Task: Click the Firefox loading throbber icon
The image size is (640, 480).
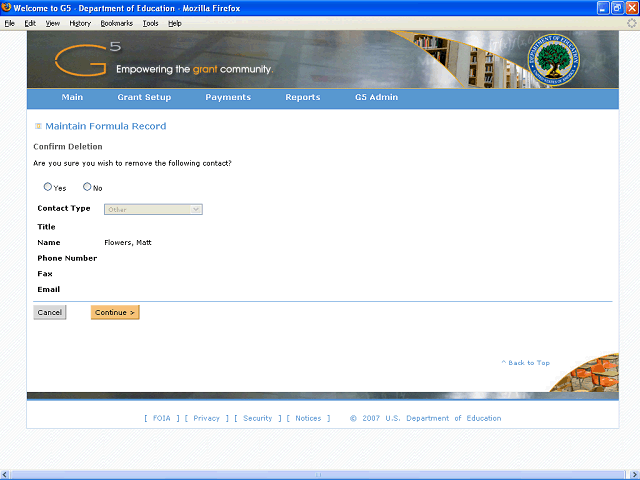Action: (x=631, y=23)
